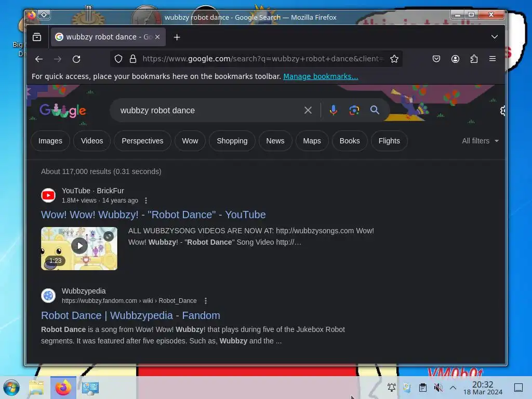
Task: Bookmark this page with the star icon
Action: point(394,59)
